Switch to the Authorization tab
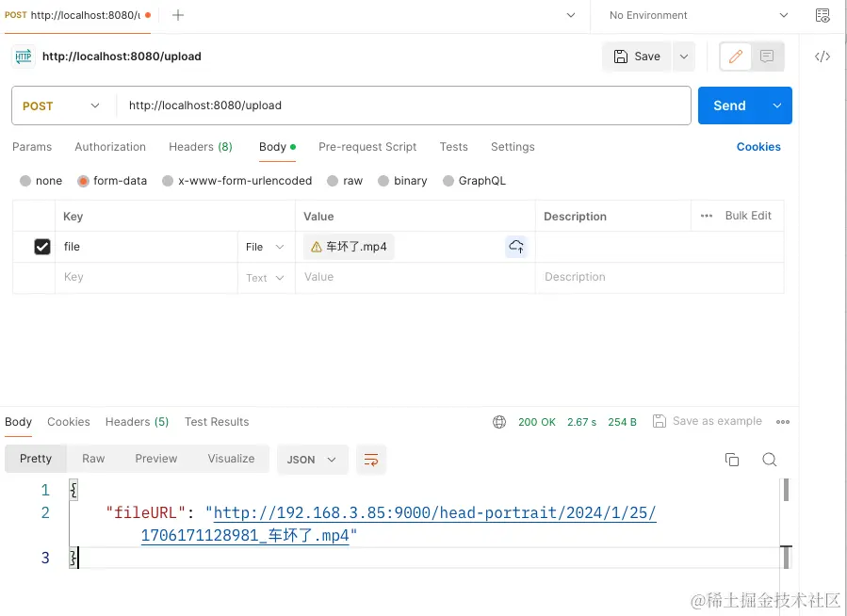This screenshot has height=616, width=847. (x=110, y=147)
